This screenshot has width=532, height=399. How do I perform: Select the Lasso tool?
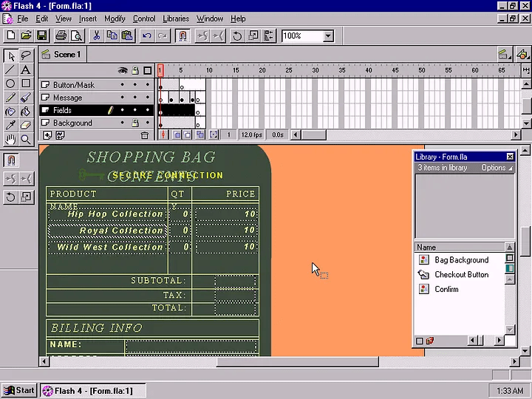[26, 56]
